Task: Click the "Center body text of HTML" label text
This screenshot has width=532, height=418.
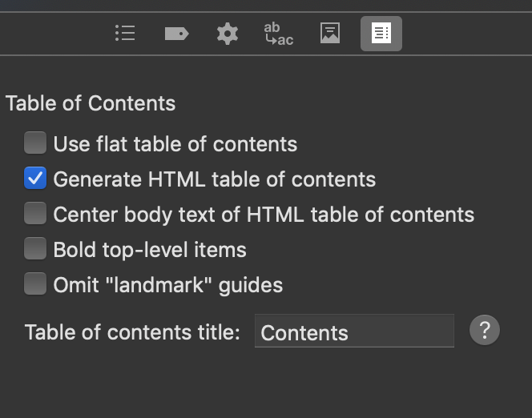Action: (264, 215)
